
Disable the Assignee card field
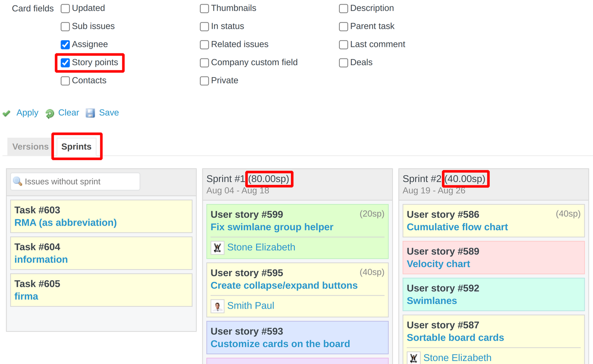[65, 44]
